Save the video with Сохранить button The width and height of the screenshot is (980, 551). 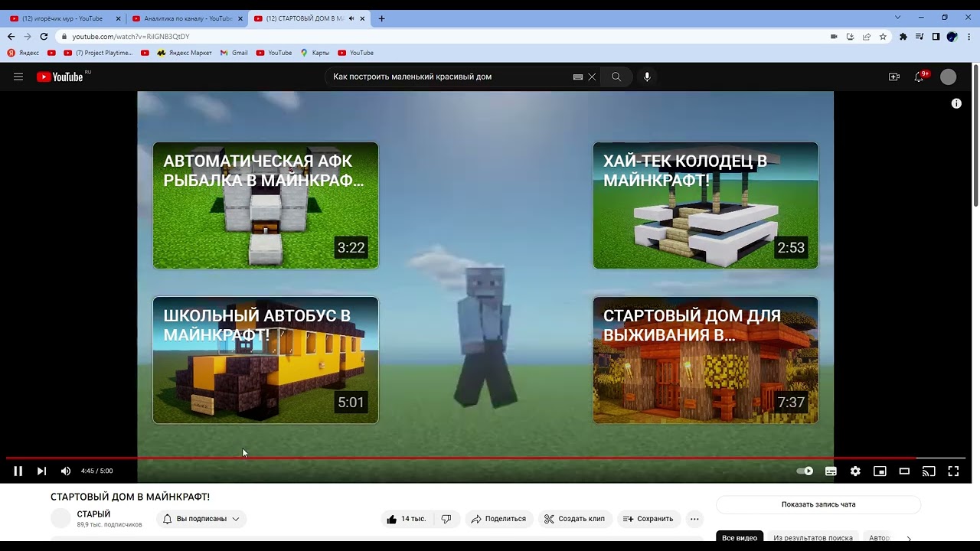point(648,519)
